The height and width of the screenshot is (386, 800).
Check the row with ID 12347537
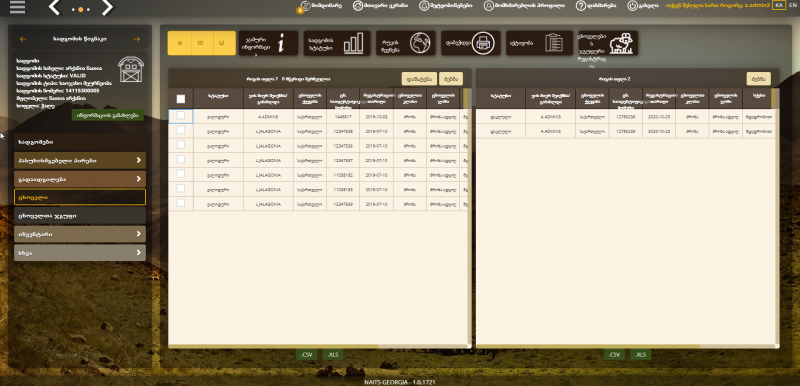(181, 160)
